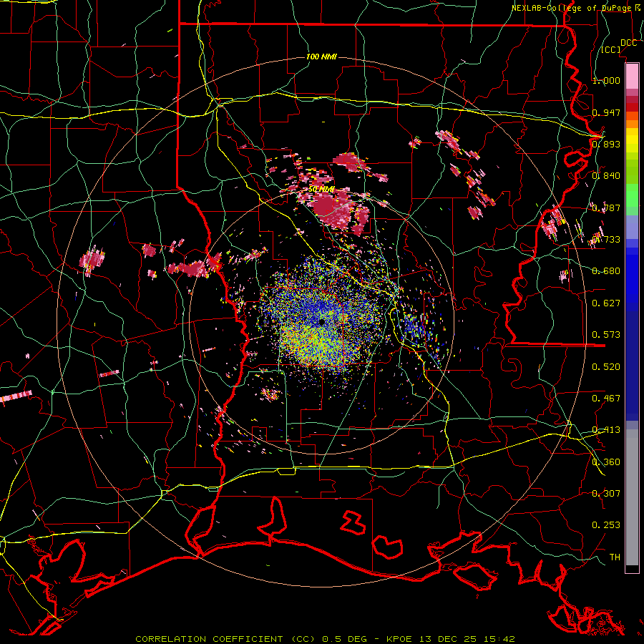The width and height of the screenshot is (644, 644).
Task: Click the 0.733 value on the color scale
Action: click(x=606, y=240)
